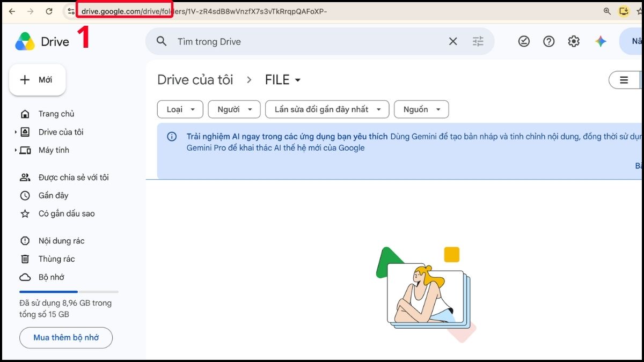This screenshot has width=644, height=362.
Task: Click the browser zoom magnifier icon
Action: click(x=607, y=11)
